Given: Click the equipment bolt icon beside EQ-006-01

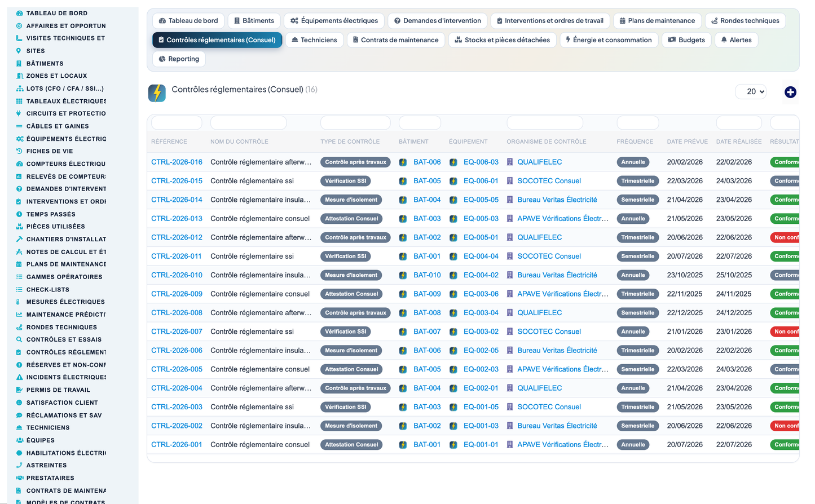Looking at the screenshot, I should tap(453, 181).
